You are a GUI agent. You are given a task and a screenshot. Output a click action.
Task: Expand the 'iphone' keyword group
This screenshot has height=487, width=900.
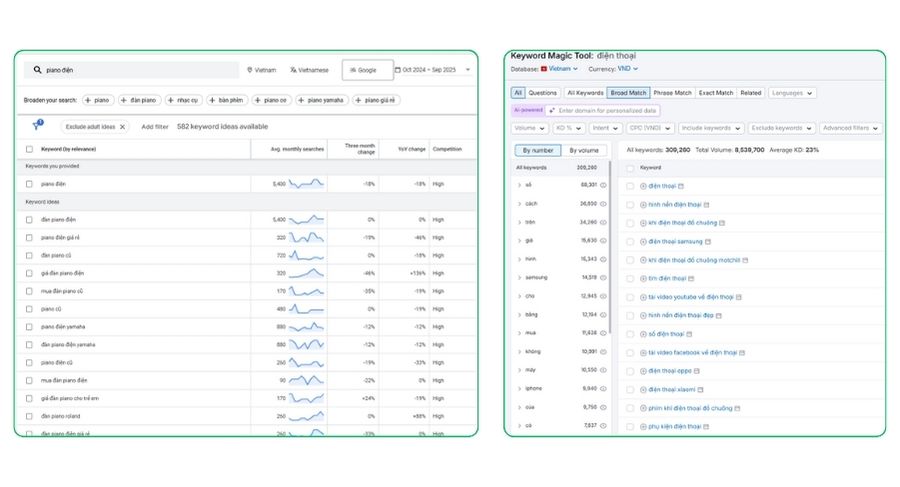(519, 389)
